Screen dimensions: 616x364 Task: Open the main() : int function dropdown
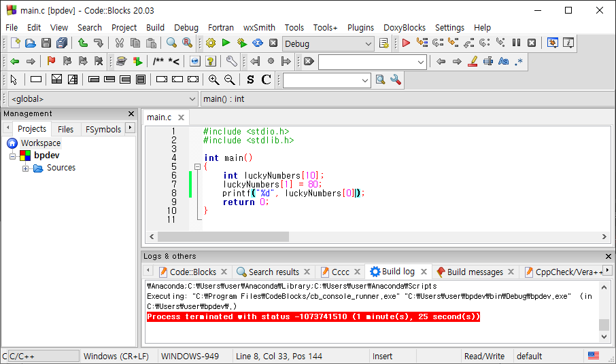tap(407, 99)
